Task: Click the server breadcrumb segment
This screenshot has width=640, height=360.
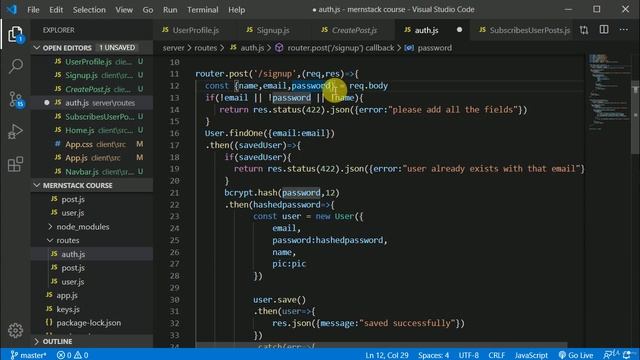Action: [173, 48]
